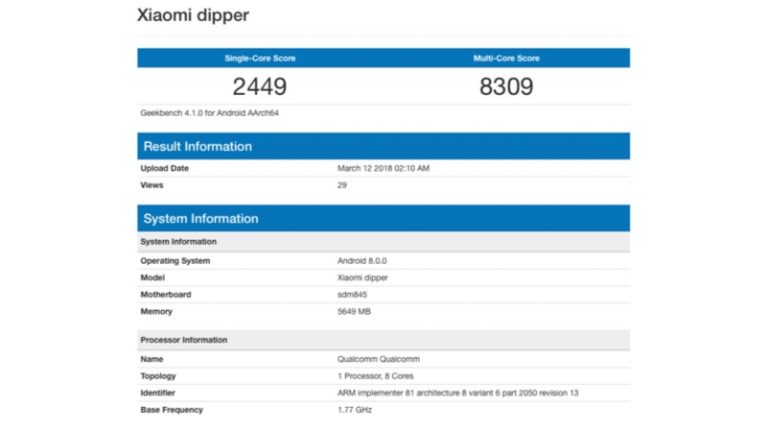Click the Result Information section header
Screen dimensions: 768x431
coord(198,146)
